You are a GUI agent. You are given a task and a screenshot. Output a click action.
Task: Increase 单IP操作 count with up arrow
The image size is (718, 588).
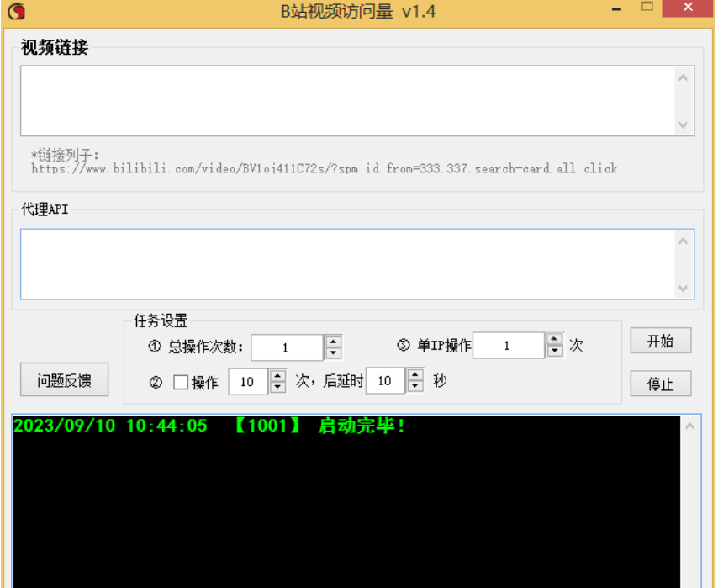pyautogui.click(x=554, y=340)
